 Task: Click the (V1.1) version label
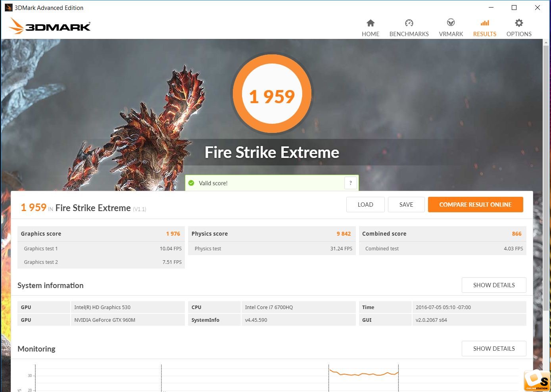pyautogui.click(x=139, y=209)
